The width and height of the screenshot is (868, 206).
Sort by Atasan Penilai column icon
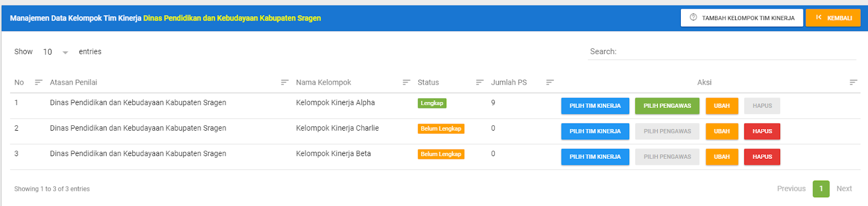pyautogui.click(x=284, y=82)
